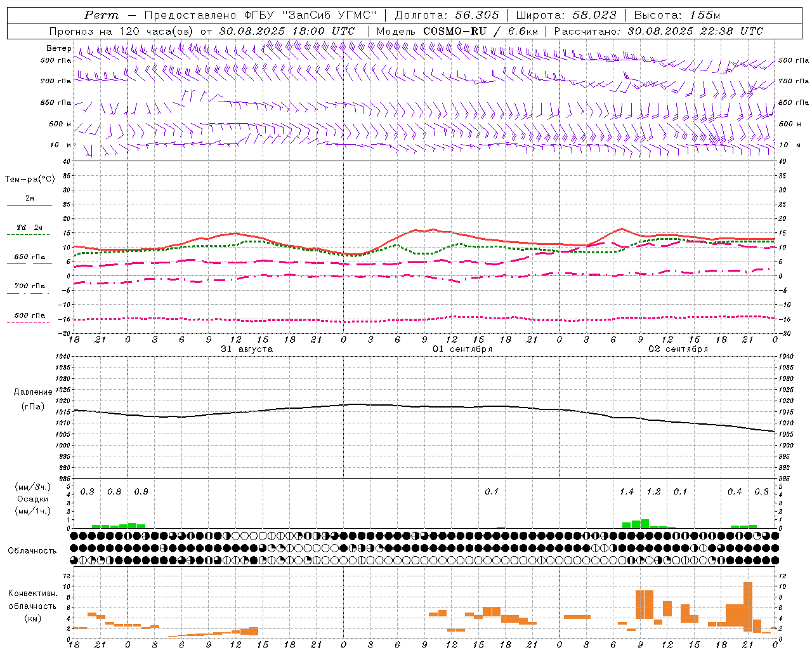Click the 'Perm' station title

coord(101,15)
